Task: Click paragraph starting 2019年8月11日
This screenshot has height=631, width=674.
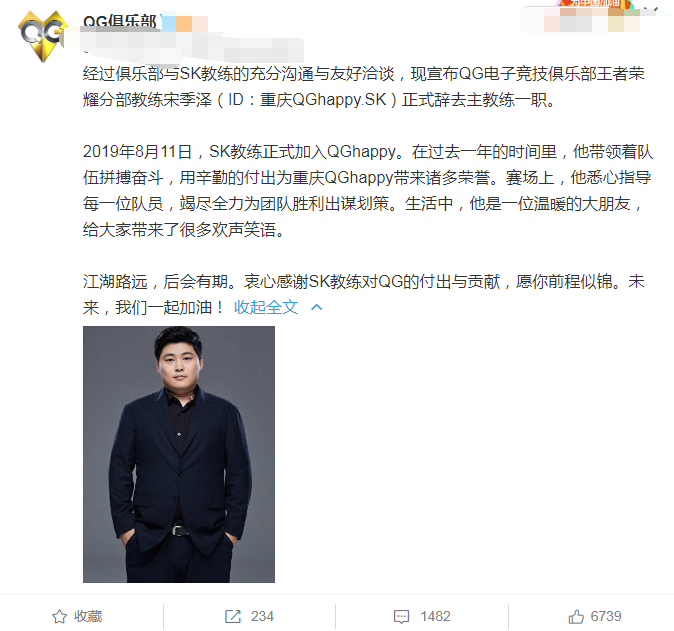Action: pos(368,191)
